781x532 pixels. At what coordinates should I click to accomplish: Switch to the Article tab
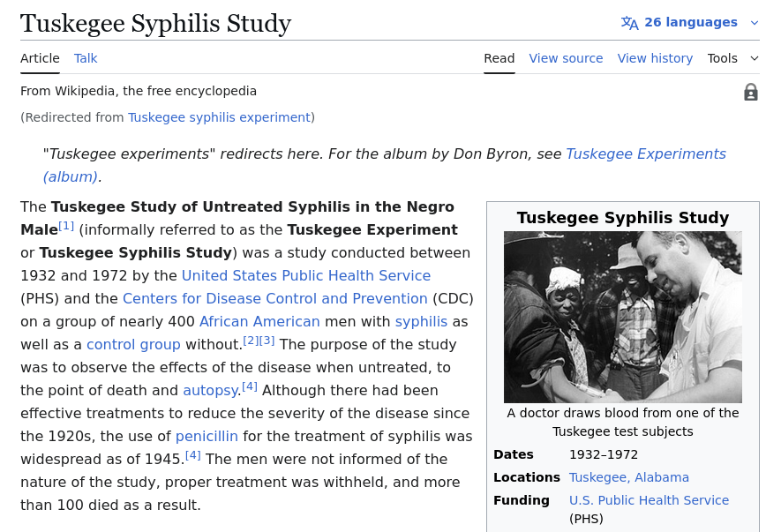coord(40,58)
